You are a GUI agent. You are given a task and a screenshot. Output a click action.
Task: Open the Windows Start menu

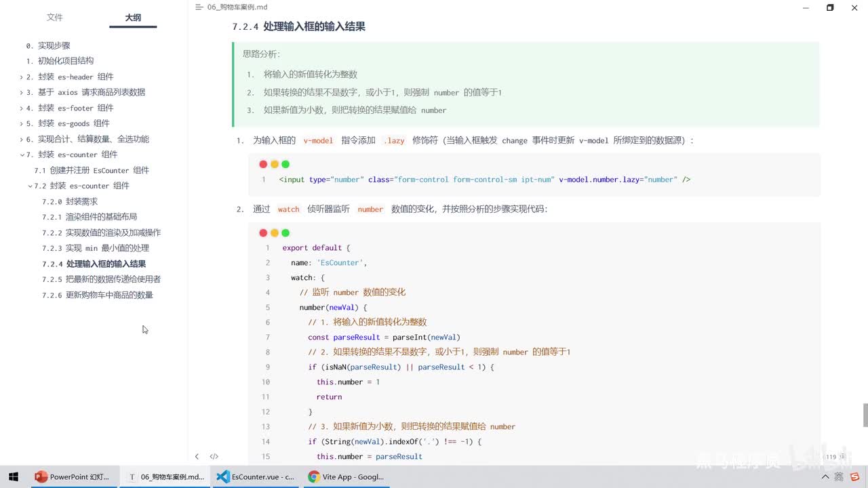(x=13, y=476)
